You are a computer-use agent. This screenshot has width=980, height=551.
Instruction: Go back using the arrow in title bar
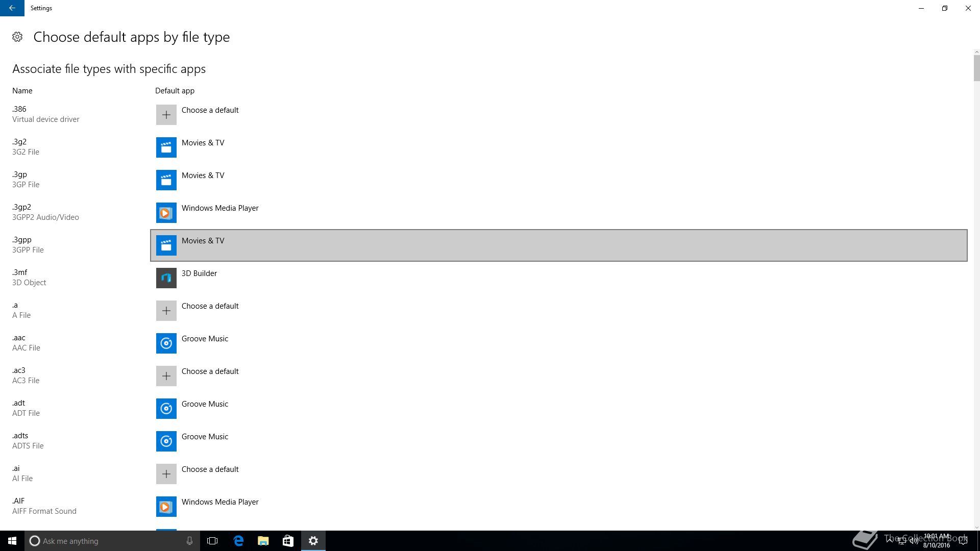pos(12,8)
